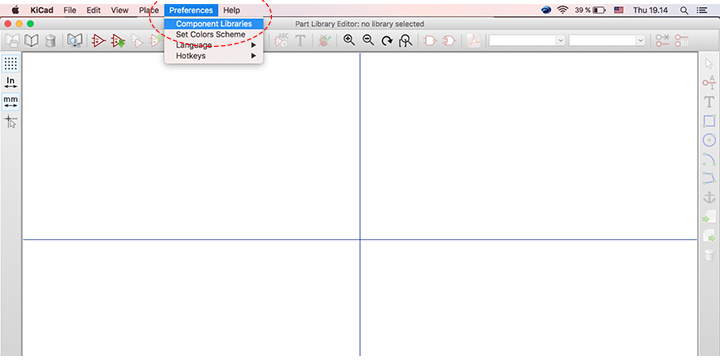Set units to inches
The image size is (720, 360).
pyautogui.click(x=11, y=83)
